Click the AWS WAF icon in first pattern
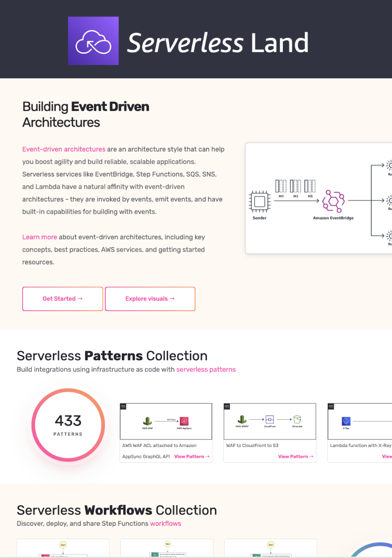 tap(147, 421)
